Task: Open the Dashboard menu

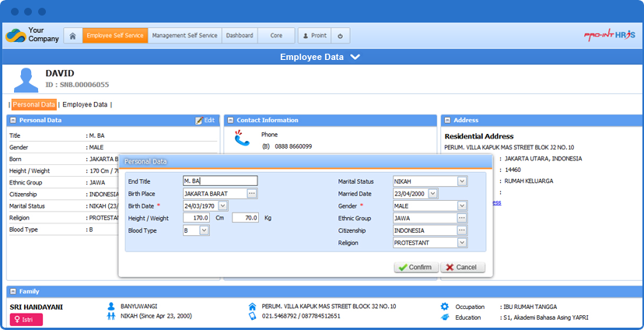Action: 240,36
